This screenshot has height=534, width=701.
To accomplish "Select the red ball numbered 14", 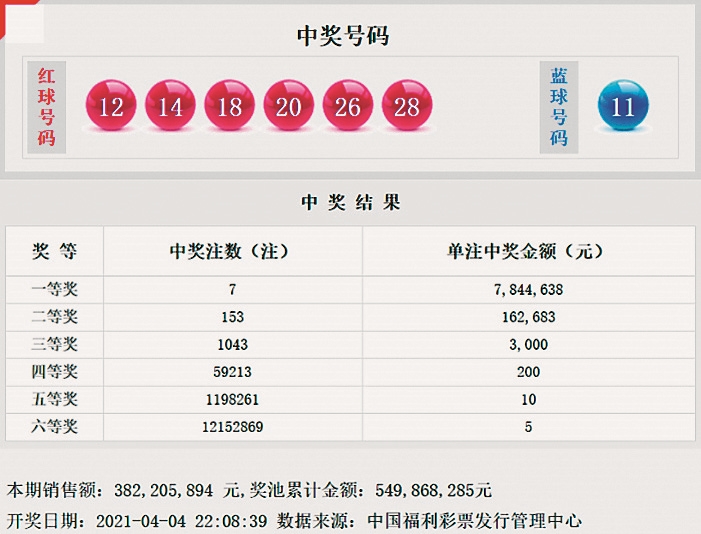I will pos(171,105).
